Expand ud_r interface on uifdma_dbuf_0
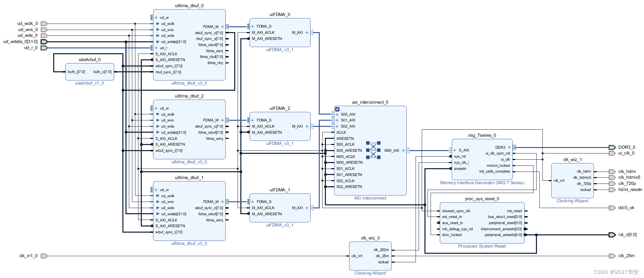Image resolution: width=644 pixels, height=278 pixels. tap(156, 48)
